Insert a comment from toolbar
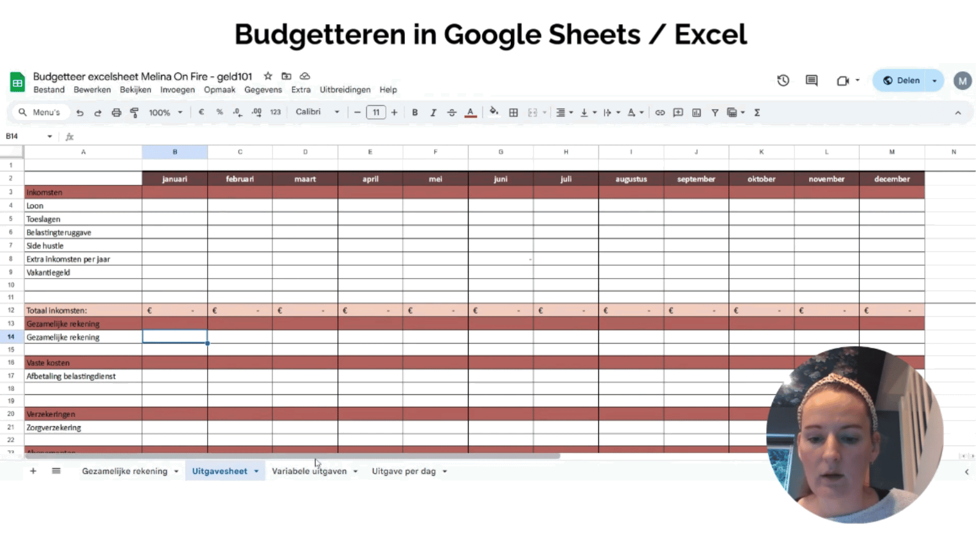This screenshot has height=551, width=980. click(x=678, y=113)
